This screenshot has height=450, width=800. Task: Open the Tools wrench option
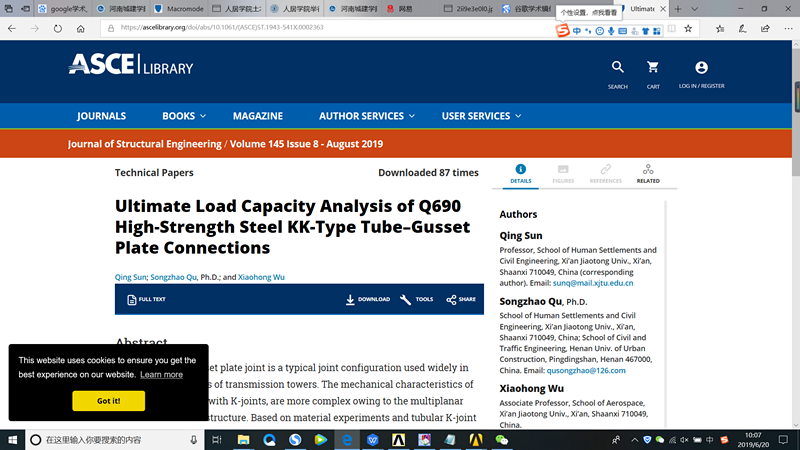[405, 299]
